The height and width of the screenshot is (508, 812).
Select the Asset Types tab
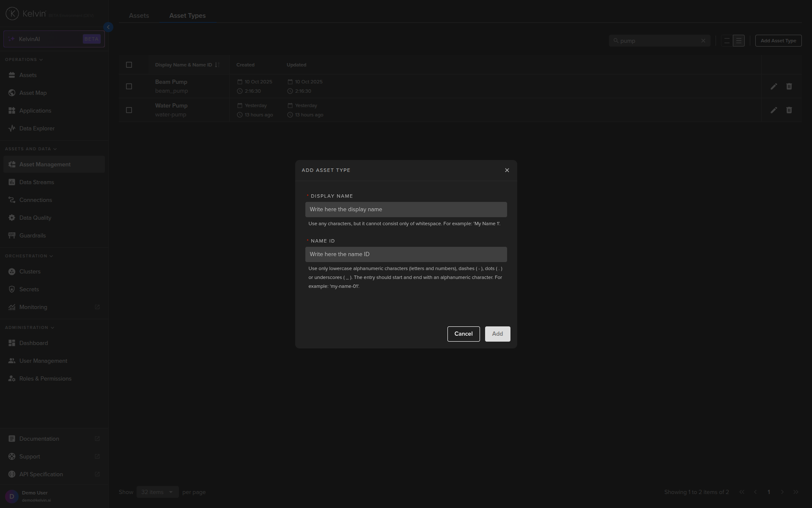pos(187,16)
